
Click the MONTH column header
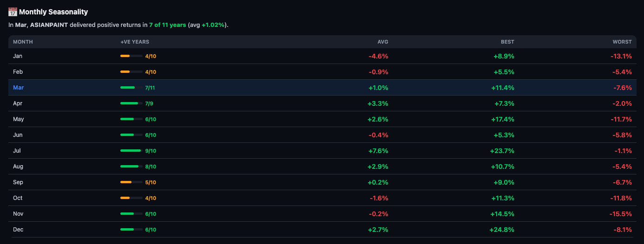(23, 42)
